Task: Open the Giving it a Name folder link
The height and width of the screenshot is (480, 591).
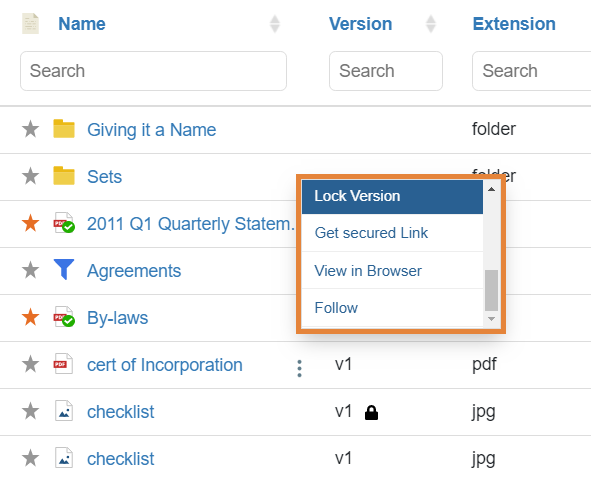Action: point(152,130)
